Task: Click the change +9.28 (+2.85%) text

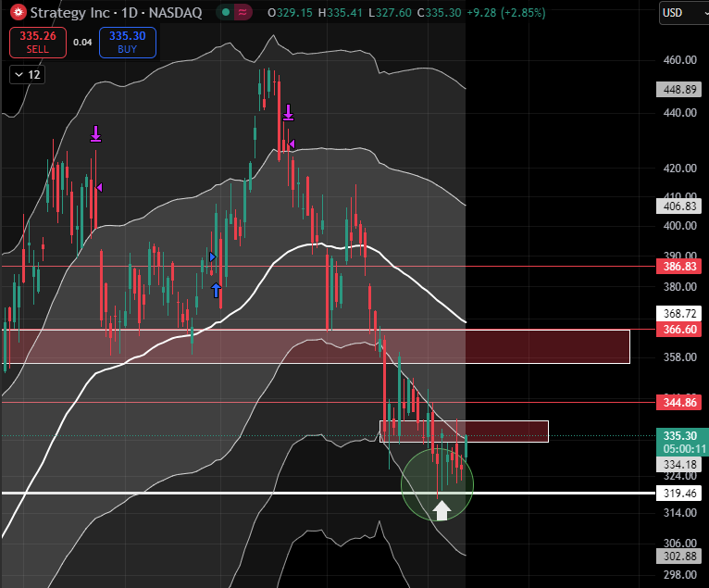Action: (x=506, y=13)
